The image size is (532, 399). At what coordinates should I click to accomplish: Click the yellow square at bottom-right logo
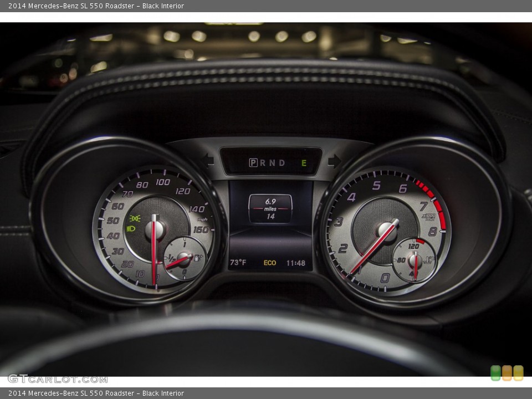pyautogui.click(x=519, y=373)
